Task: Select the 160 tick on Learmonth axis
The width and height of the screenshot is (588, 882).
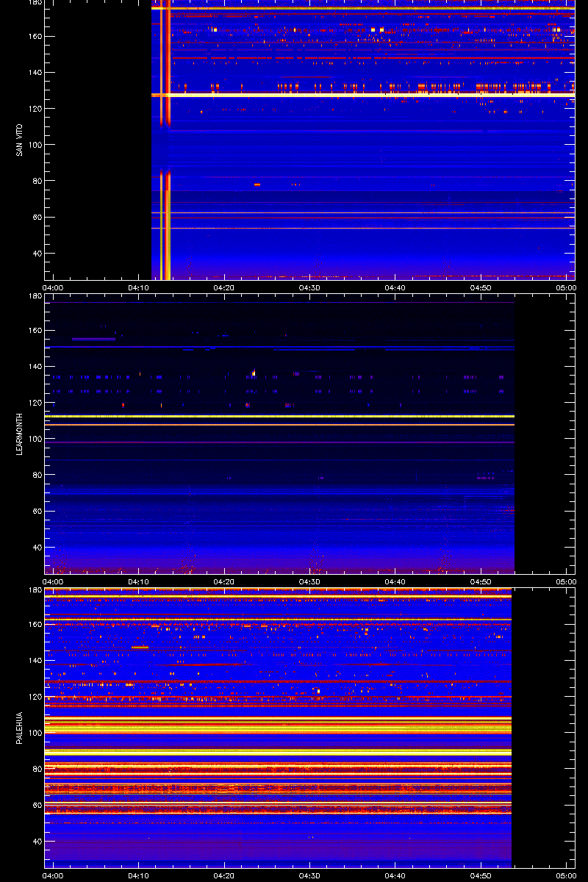Action: [35, 330]
